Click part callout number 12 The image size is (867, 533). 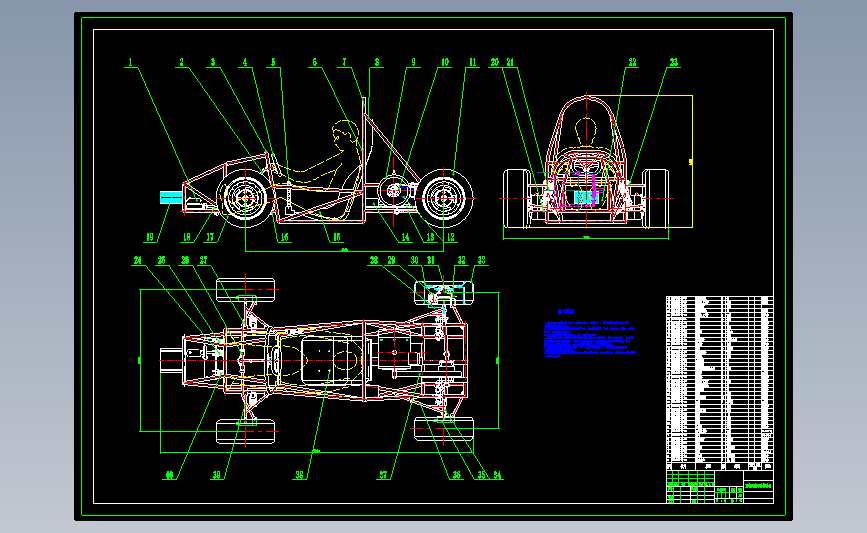451,237
